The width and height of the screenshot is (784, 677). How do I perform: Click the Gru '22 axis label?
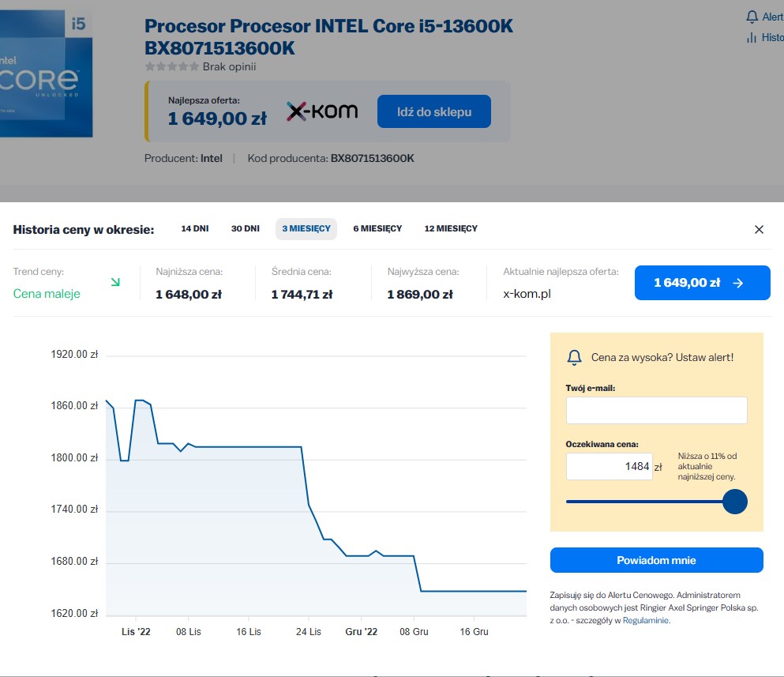click(361, 631)
